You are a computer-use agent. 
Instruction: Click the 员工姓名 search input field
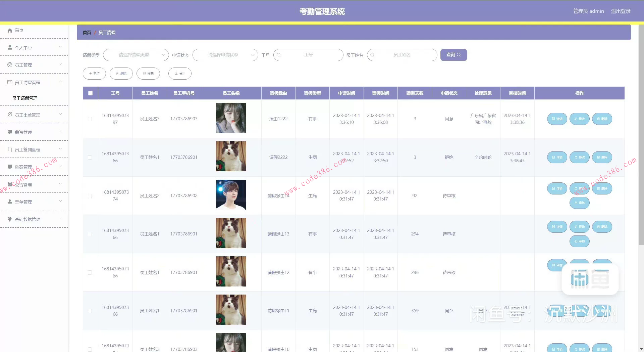click(x=402, y=55)
